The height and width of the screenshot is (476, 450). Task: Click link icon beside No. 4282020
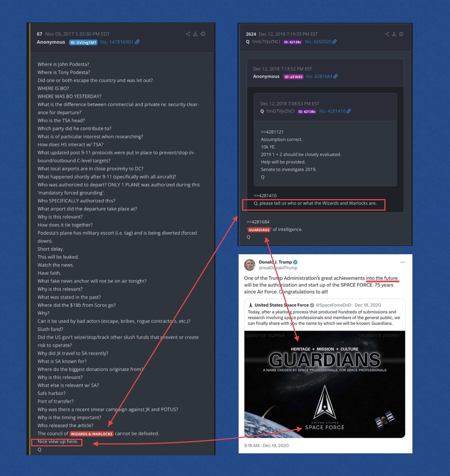(x=335, y=42)
